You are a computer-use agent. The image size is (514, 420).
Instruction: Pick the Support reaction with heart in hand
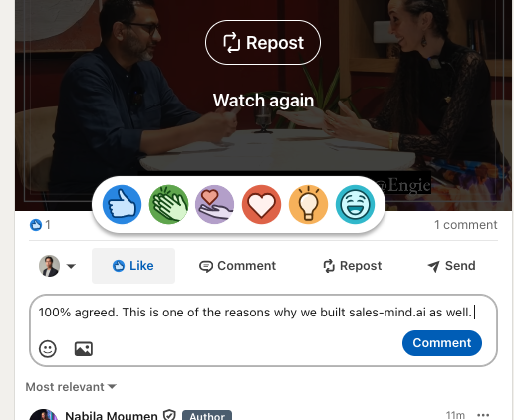pyautogui.click(x=214, y=204)
